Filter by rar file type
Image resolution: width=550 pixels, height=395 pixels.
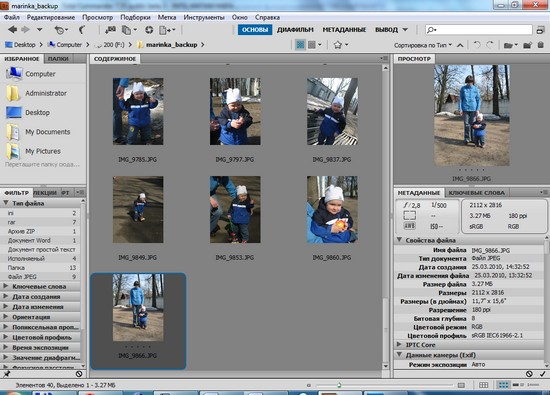pyautogui.click(x=41, y=222)
